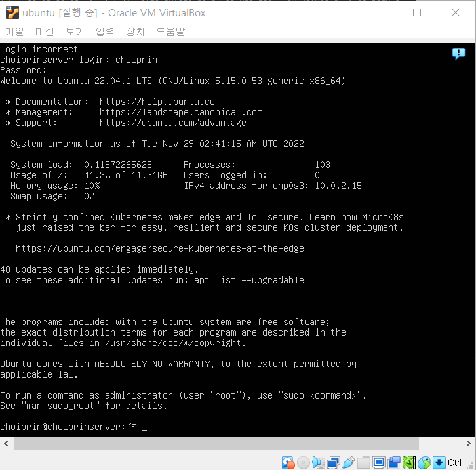Open the 장치 menu
The width and height of the screenshot is (476, 470).
(x=135, y=31)
